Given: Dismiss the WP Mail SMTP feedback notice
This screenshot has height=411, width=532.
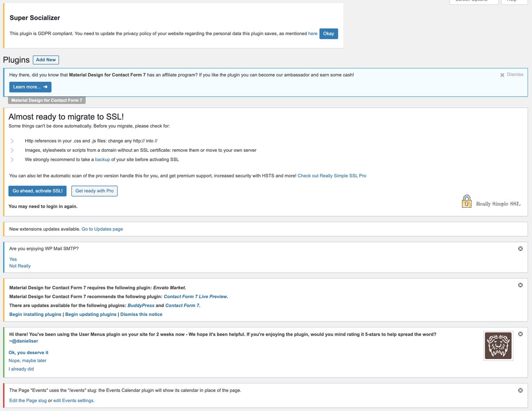Looking at the screenshot, I should (x=520, y=248).
